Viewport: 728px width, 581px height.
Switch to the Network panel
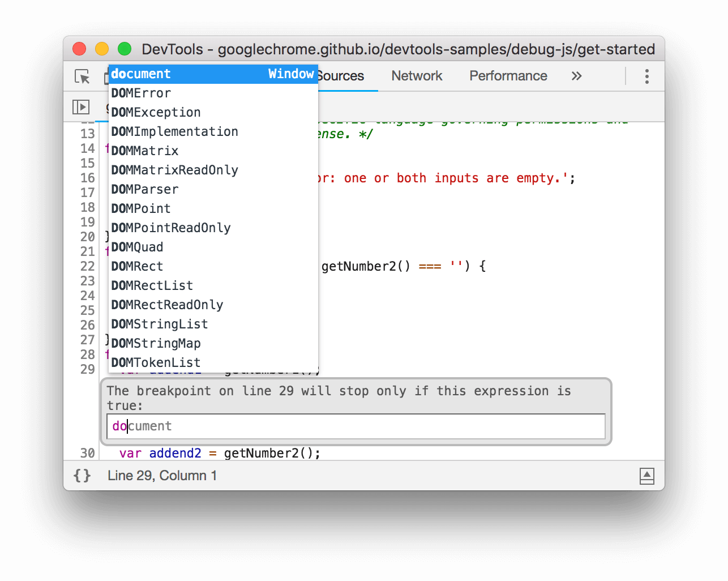click(417, 76)
